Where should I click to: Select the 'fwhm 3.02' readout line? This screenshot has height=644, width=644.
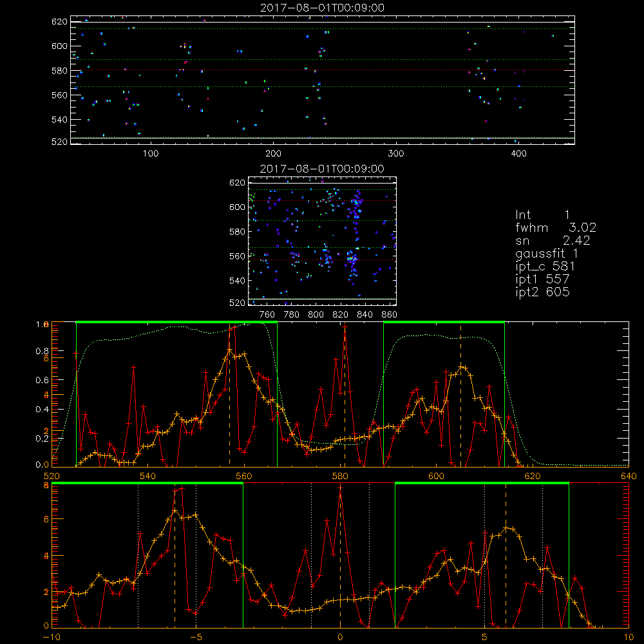(x=556, y=227)
